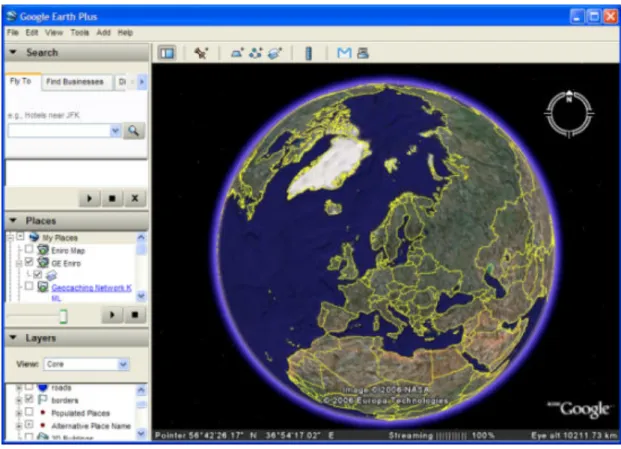Image resolution: width=621 pixels, height=449 pixels.
Task: Click the overlay icon under GE Eniro
Action: coord(51,274)
